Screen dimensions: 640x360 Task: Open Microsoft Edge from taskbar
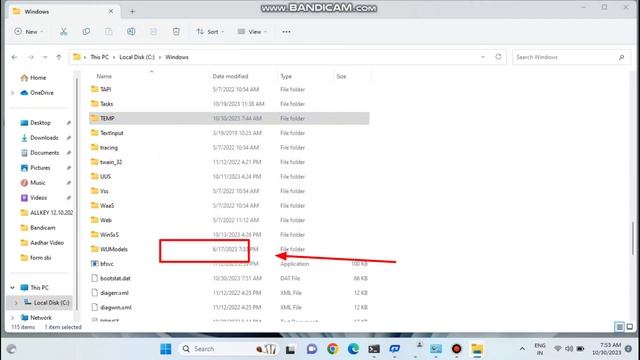pyautogui.click(x=353, y=349)
